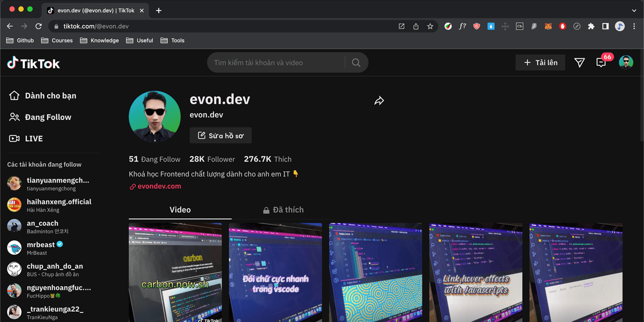
Task: Click the Tải lên upload button
Action: [540, 63]
